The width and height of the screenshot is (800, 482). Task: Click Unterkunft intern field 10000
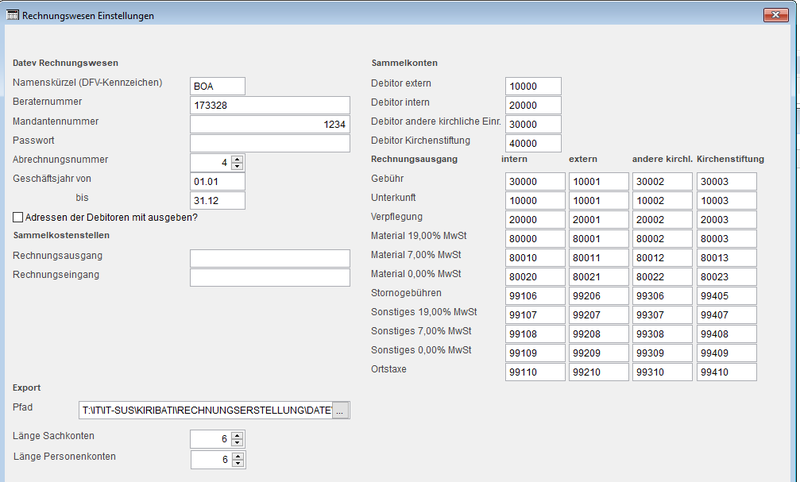(x=535, y=200)
